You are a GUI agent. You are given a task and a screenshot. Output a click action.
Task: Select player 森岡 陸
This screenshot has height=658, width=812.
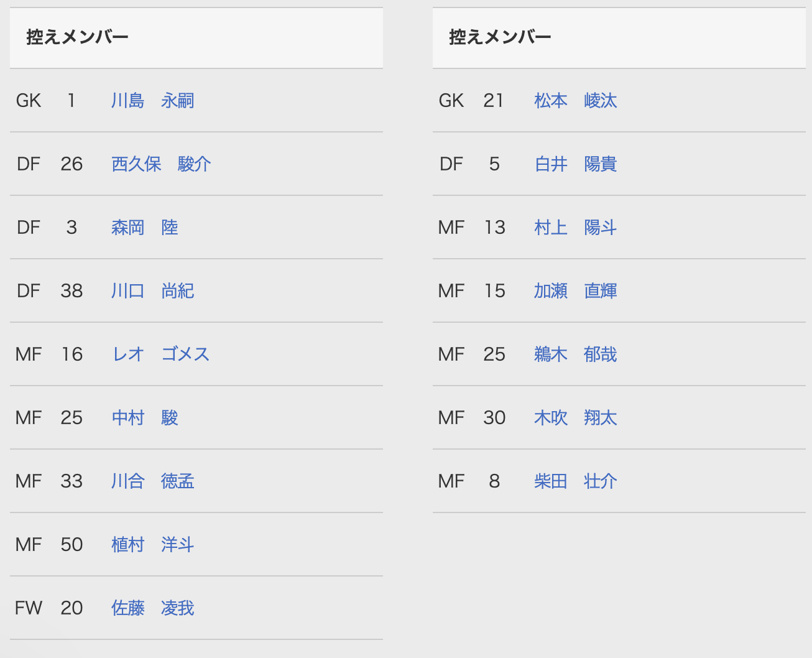[144, 228]
